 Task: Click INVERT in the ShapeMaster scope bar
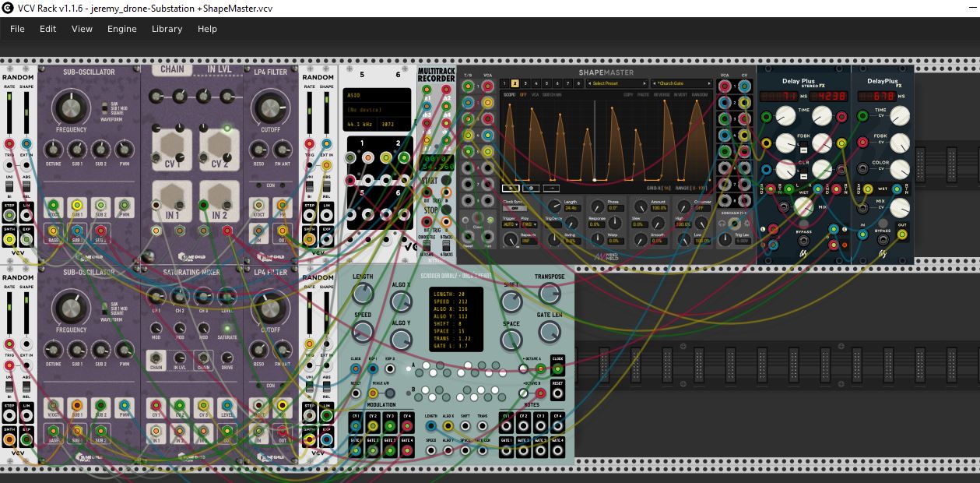pos(682,94)
